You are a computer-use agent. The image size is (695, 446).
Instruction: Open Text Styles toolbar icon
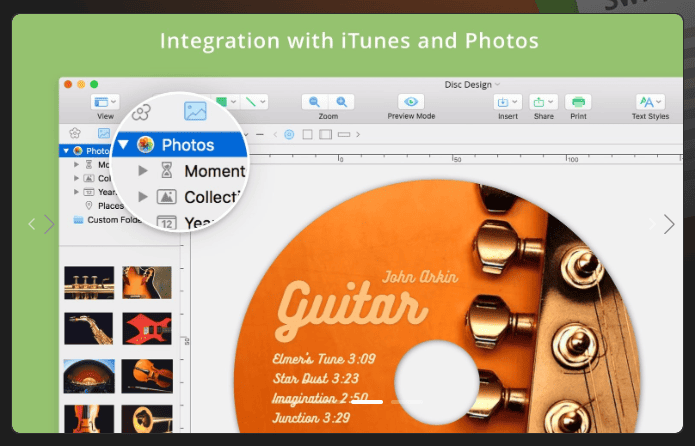coord(646,102)
